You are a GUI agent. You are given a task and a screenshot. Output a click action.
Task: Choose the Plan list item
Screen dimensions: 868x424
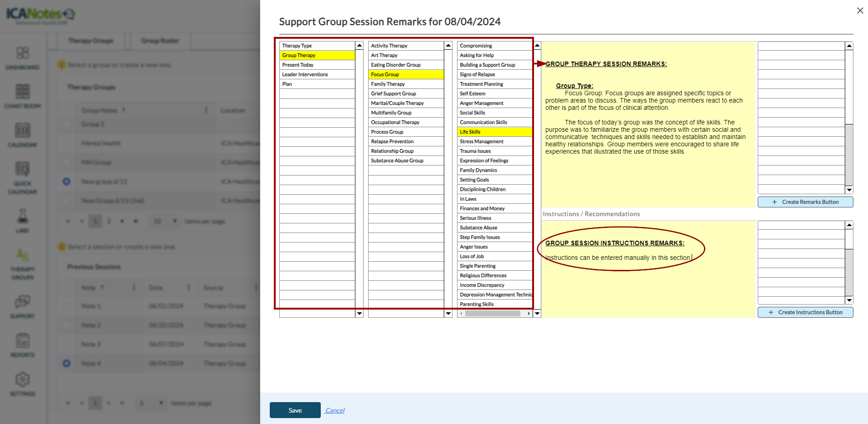317,84
